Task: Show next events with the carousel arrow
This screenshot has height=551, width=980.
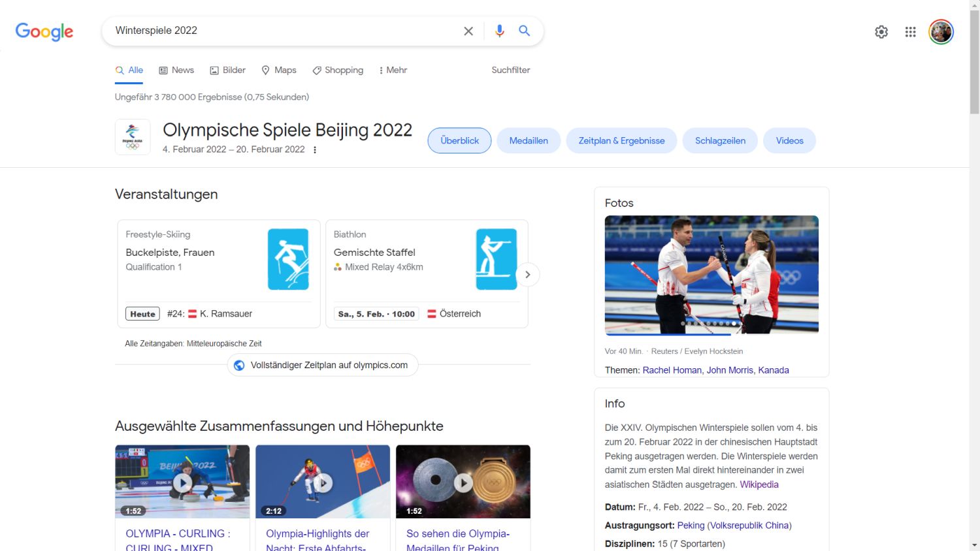Action: click(x=528, y=275)
